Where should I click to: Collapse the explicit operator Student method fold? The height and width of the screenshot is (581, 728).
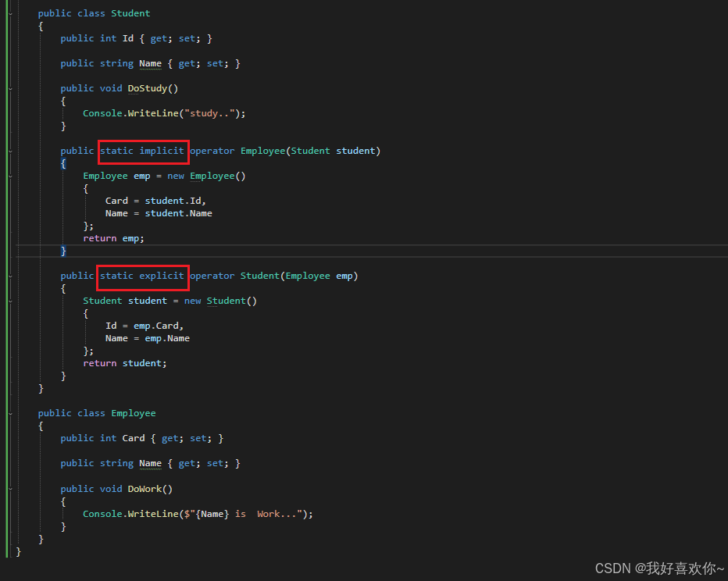click(x=10, y=276)
